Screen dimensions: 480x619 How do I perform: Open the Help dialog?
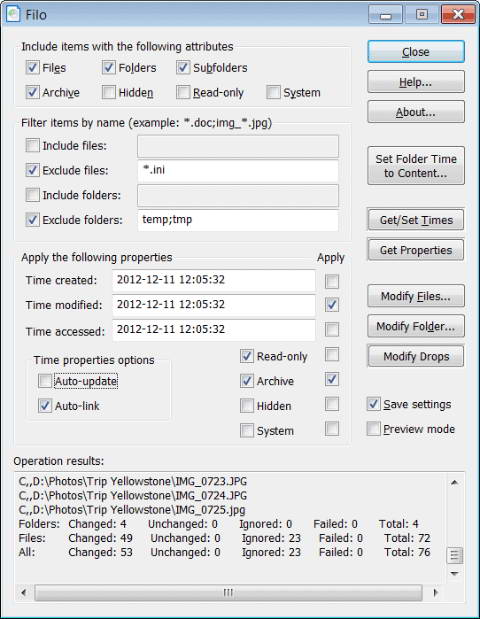(416, 82)
